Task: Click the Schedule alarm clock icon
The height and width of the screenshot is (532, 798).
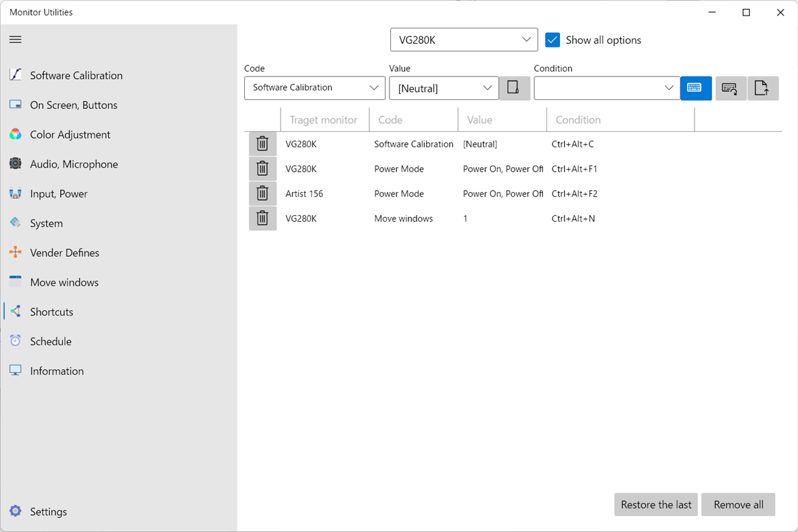Action: pyautogui.click(x=15, y=341)
